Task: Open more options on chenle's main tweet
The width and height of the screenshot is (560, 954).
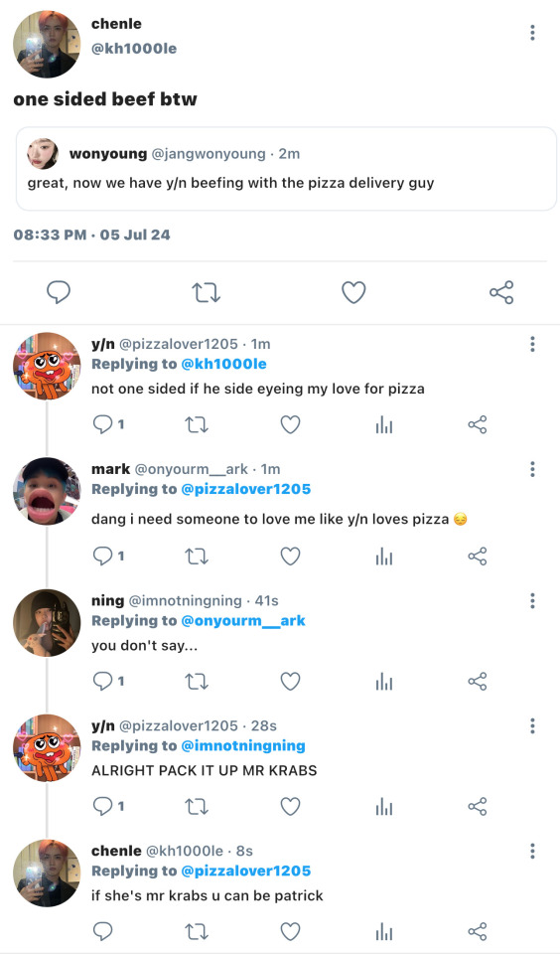Action: [532, 32]
